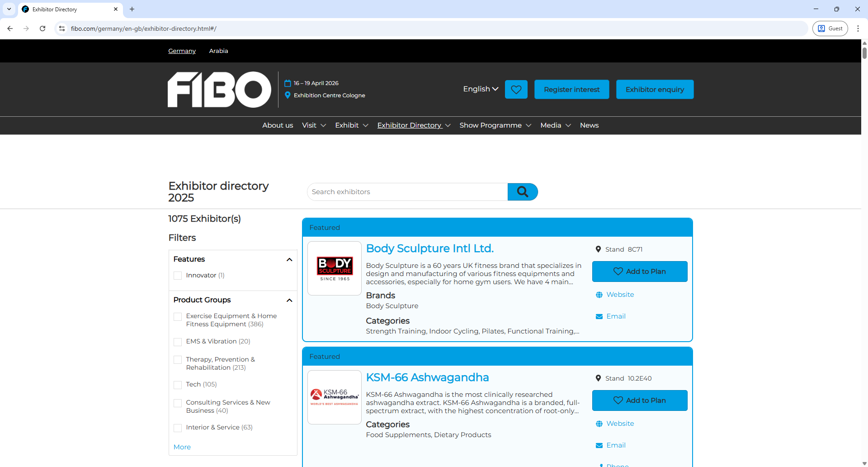Click the stand marker icon beside 10.2E40

(x=598, y=378)
